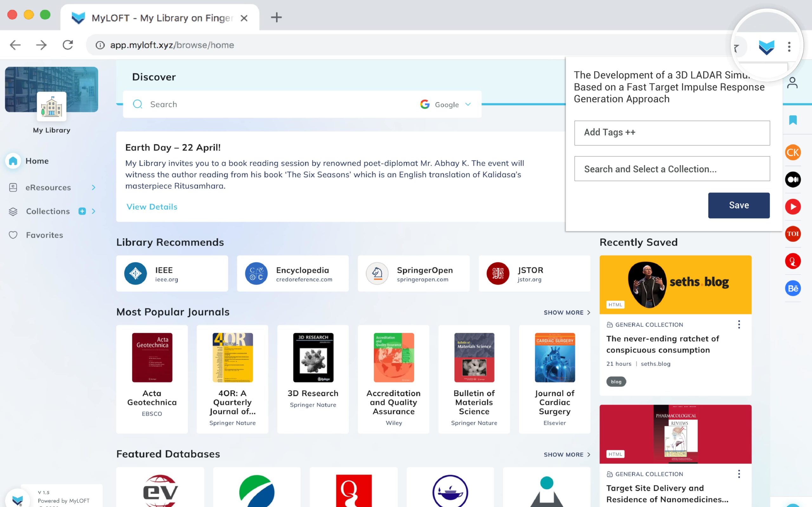Image resolution: width=812 pixels, height=507 pixels.
Task: Open Bulletin of Materials Science journal
Action: [x=474, y=379]
